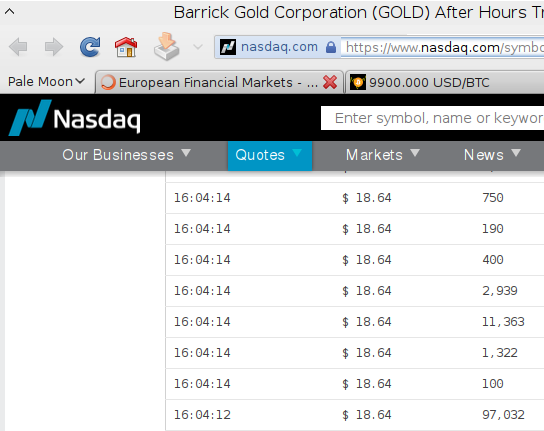Click the Bitcoin tab favicon
The image size is (544, 431).
click(358, 83)
